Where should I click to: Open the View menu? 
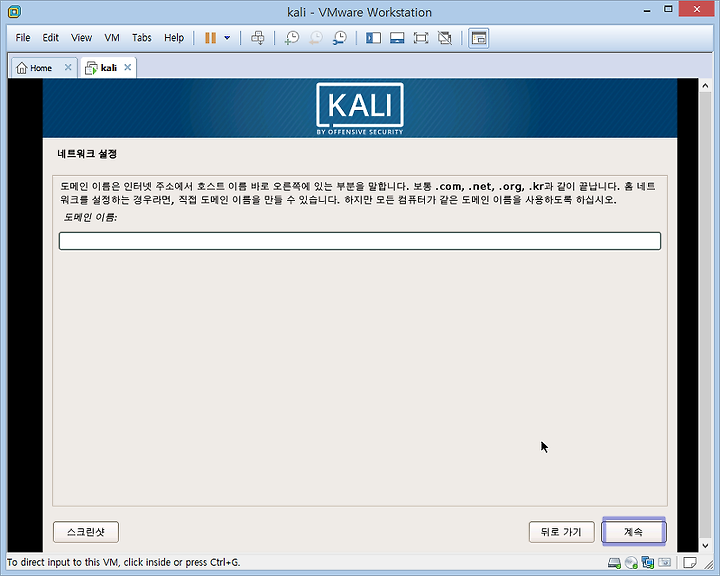(81, 38)
